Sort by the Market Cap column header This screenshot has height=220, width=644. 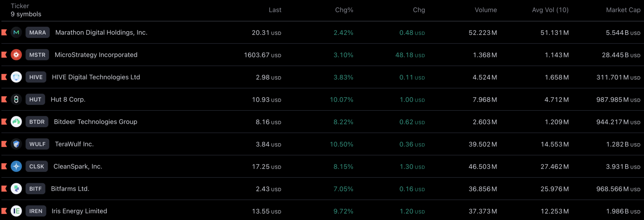(x=623, y=10)
